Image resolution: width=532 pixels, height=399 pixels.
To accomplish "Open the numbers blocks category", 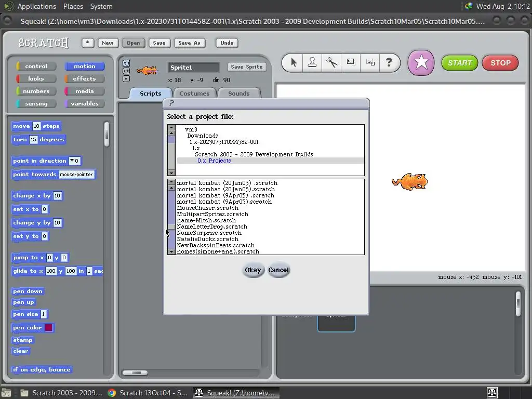I will [36, 91].
